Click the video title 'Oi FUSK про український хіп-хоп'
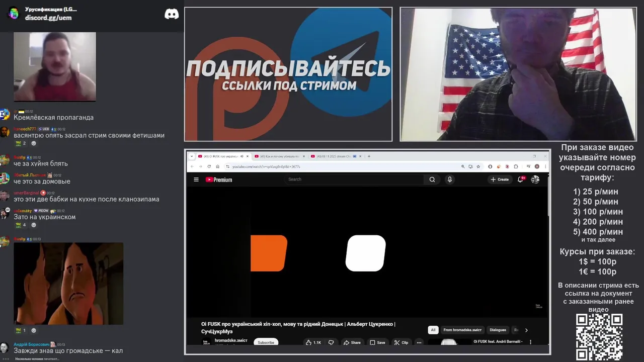This screenshot has width=644, height=362. (298, 327)
